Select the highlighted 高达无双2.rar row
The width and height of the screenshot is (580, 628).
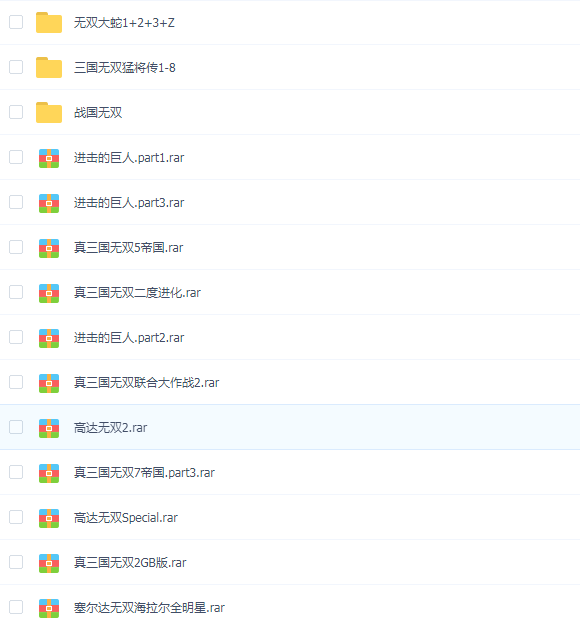pyautogui.click(x=290, y=427)
